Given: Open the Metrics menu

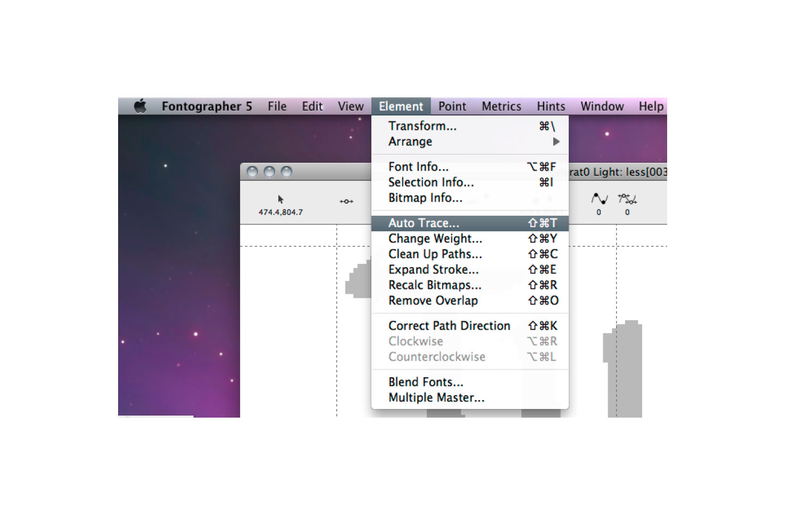Looking at the screenshot, I should click(501, 106).
